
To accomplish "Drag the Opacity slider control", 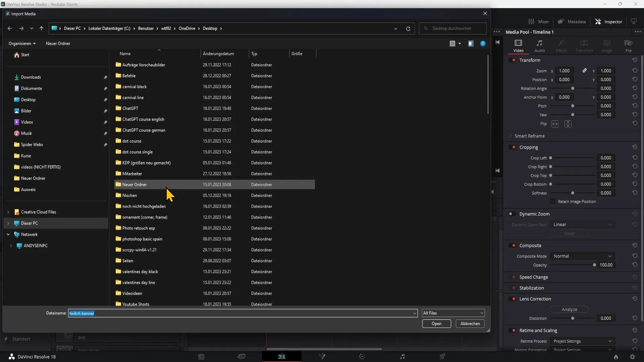I will point(595,264).
